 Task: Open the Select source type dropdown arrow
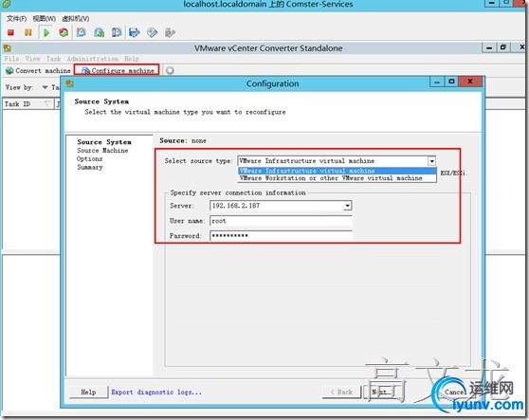431,161
